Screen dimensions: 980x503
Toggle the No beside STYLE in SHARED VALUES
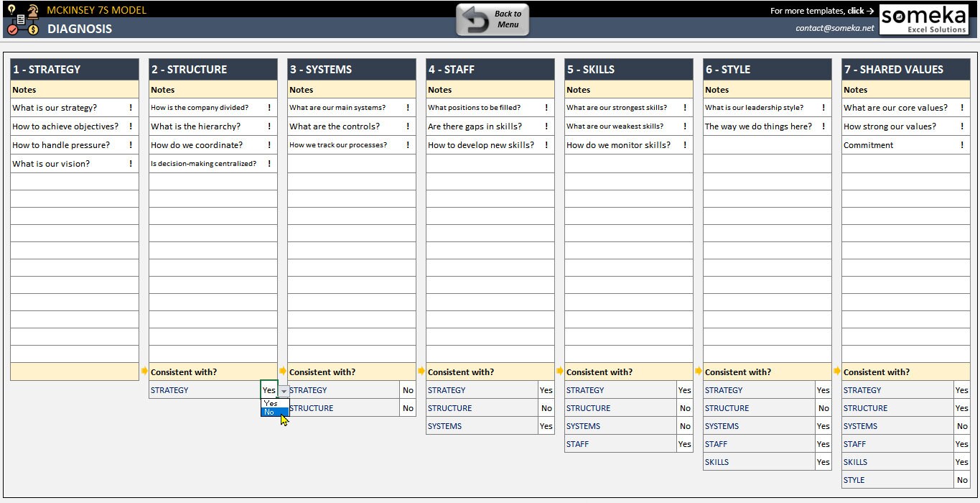[x=961, y=479]
